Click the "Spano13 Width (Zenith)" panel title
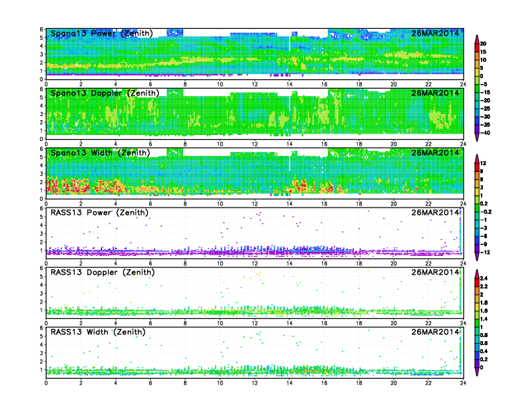 point(100,152)
